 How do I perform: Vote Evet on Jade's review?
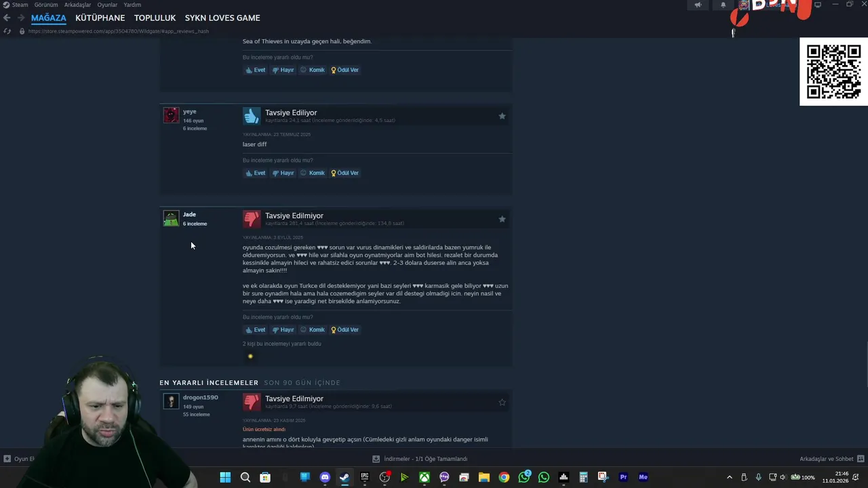click(x=256, y=329)
